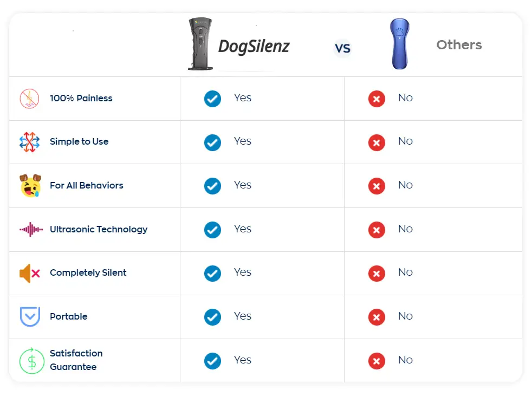The image size is (532, 396).
Task: Click the Simple to Use arrows icon
Action: point(29,142)
